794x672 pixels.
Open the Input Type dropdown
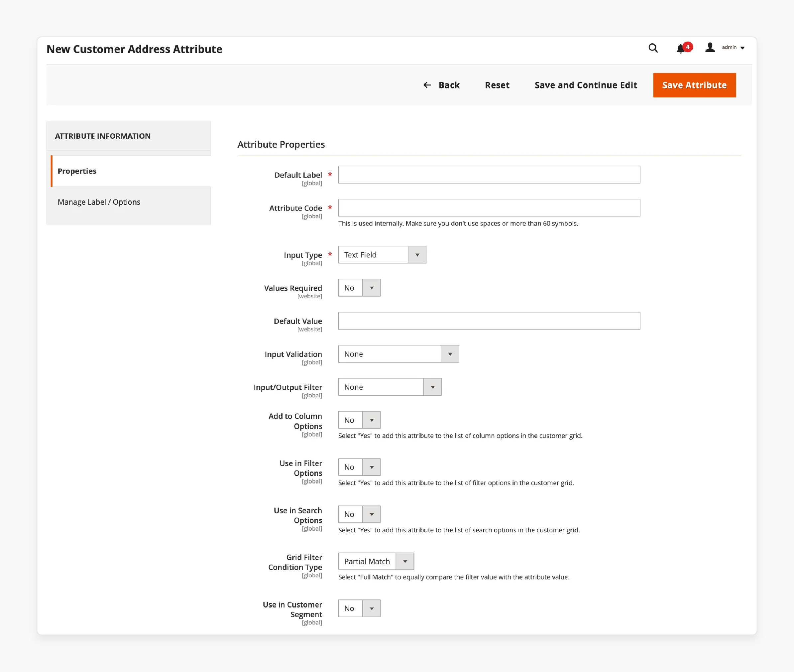pos(382,254)
